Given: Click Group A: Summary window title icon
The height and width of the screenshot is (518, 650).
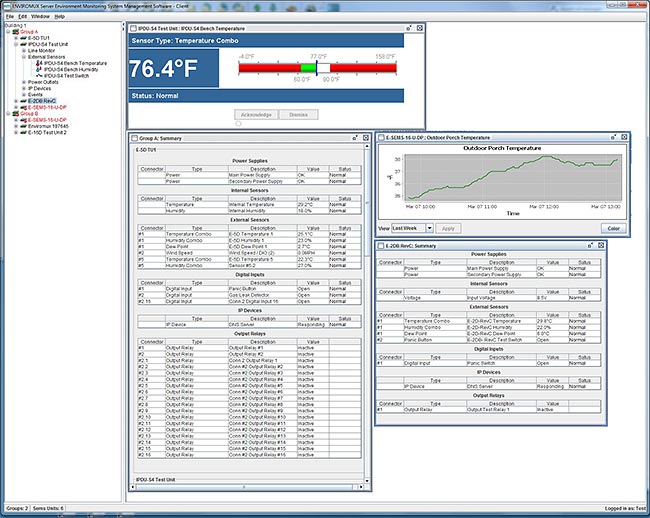Looking at the screenshot, I should coord(133,138).
